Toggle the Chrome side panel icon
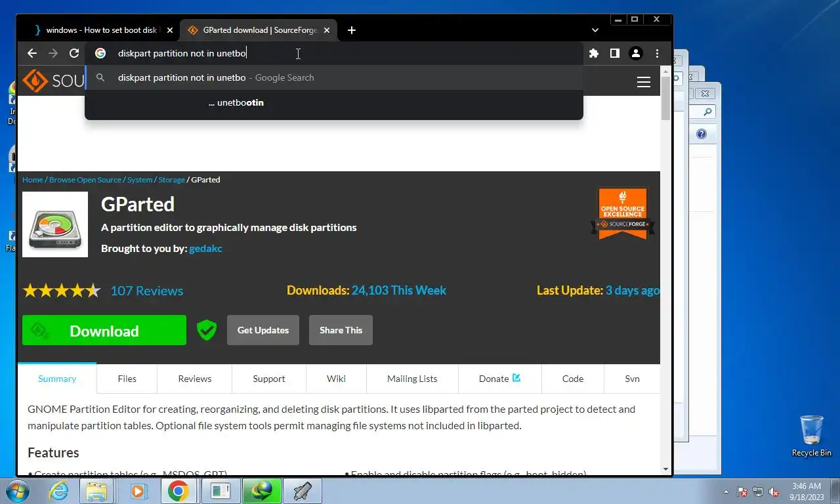This screenshot has width=840, height=504. pyautogui.click(x=615, y=54)
